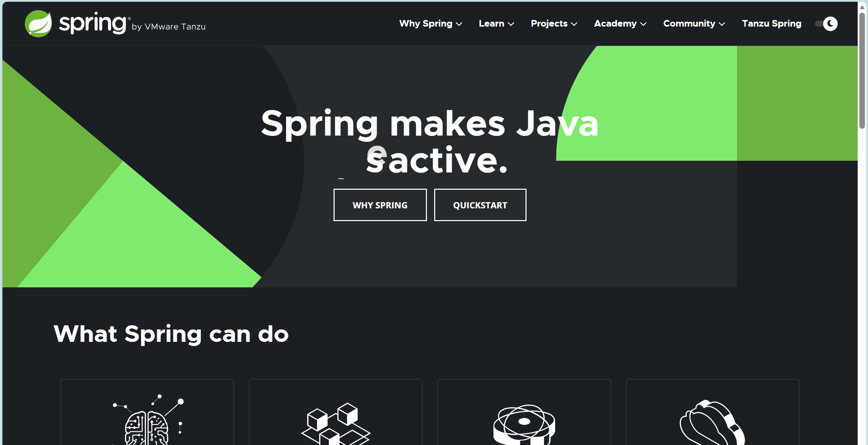
Task: Expand the Projects dropdown arrow
Action: pyautogui.click(x=574, y=24)
